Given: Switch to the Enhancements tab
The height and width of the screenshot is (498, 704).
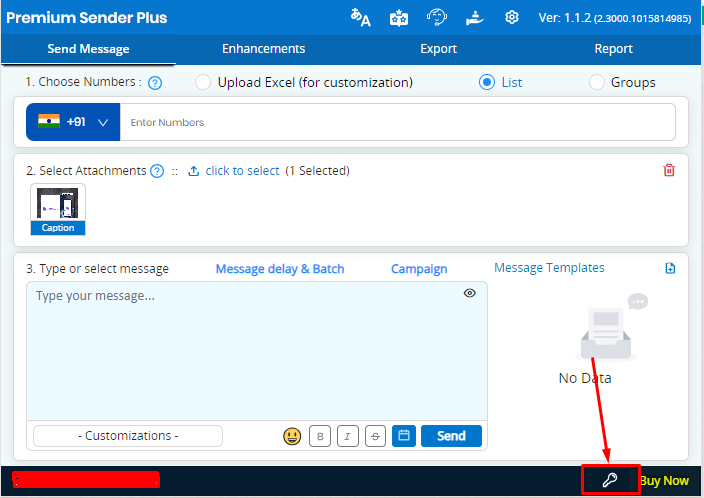Looking at the screenshot, I should tap(263, 49).
